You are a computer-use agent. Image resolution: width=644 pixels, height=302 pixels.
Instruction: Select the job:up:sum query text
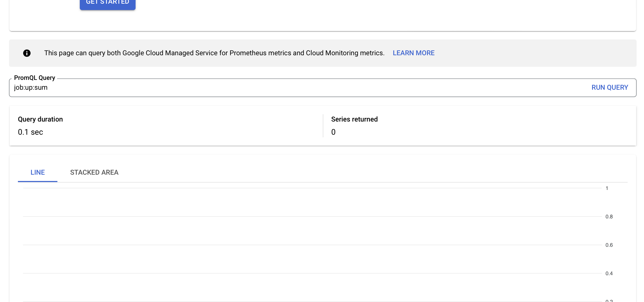click(31, 87)
